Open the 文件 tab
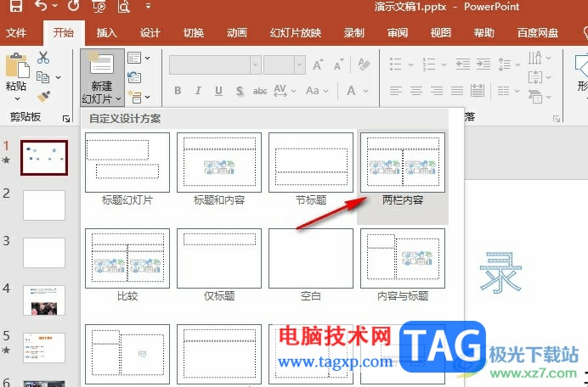588x387 pixels. pyautogui.click(x=16, y=33)
